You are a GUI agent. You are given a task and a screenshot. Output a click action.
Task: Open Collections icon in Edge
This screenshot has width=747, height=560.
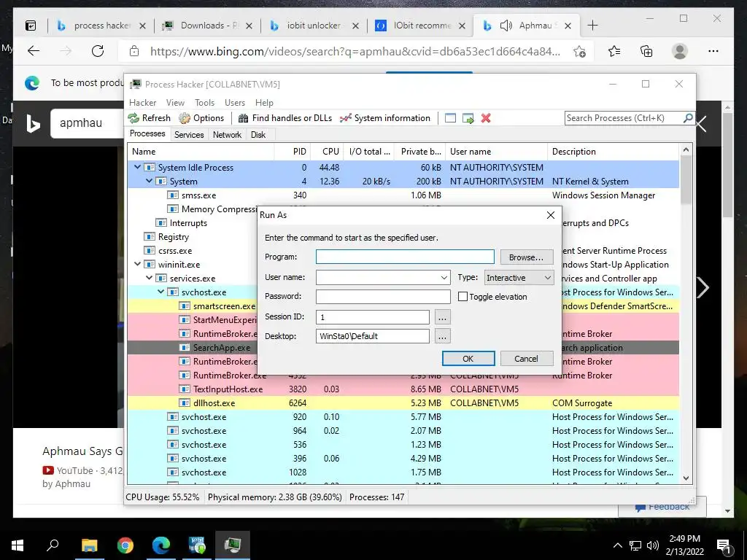(646, 51)
